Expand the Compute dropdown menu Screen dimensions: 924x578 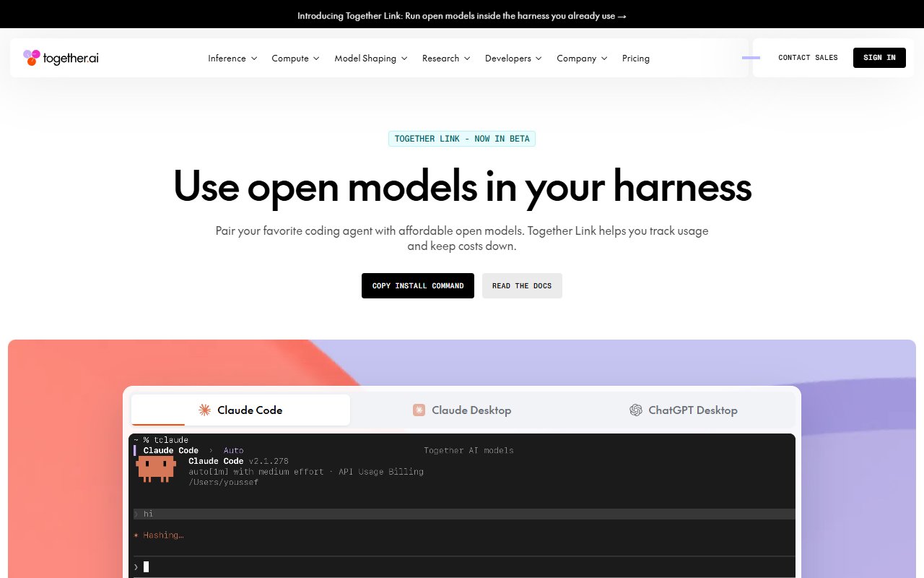295,58
